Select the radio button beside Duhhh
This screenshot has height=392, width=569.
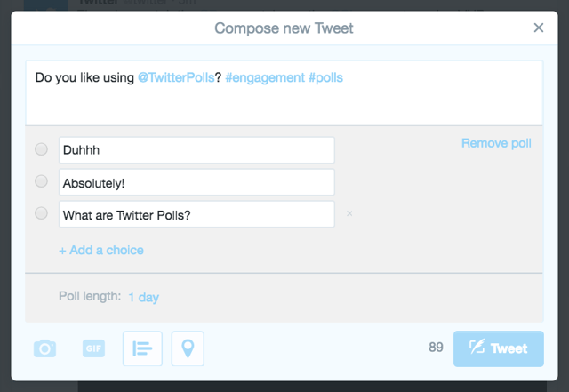pos(41,149)
